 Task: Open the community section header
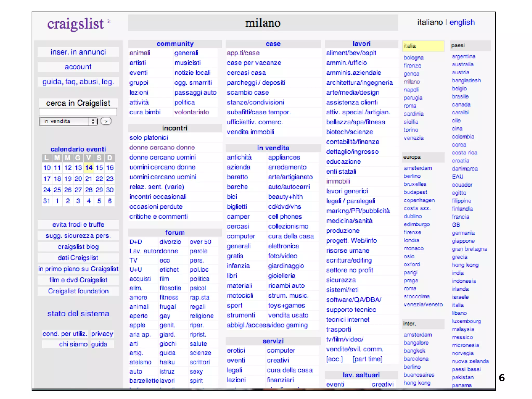click(175, 44)
